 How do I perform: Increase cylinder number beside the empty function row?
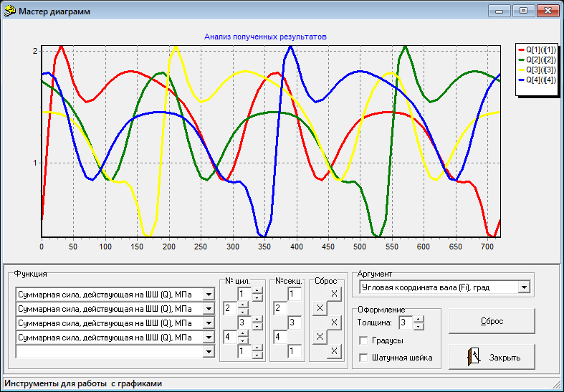pos(257,348)
